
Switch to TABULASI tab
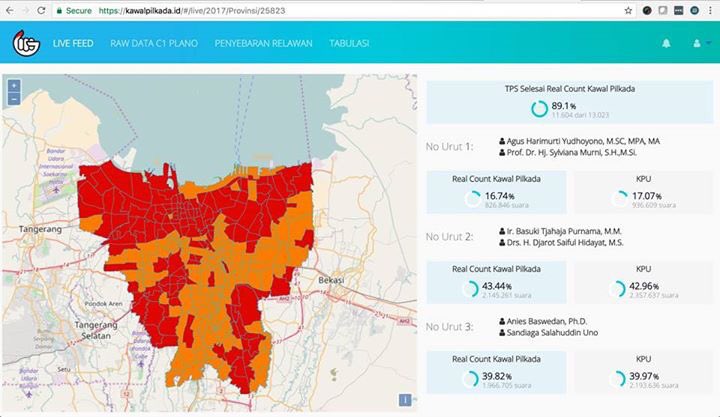(x=349, y=43)
